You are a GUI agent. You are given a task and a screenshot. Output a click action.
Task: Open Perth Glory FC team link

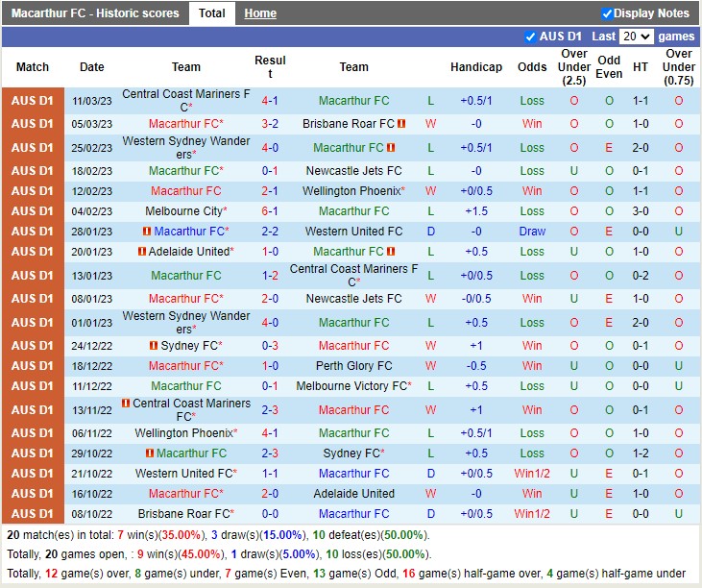point(353,366)
